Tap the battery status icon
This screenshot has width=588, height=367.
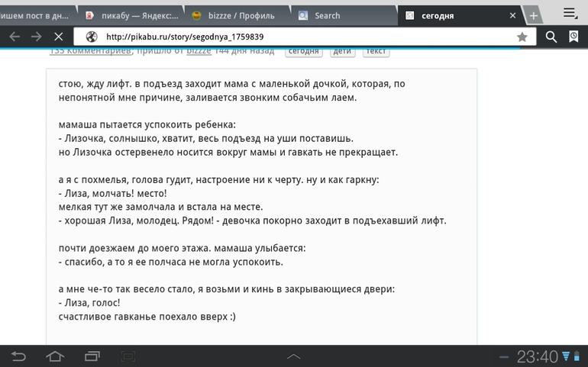pyautogui.click(x=577, y=356)
